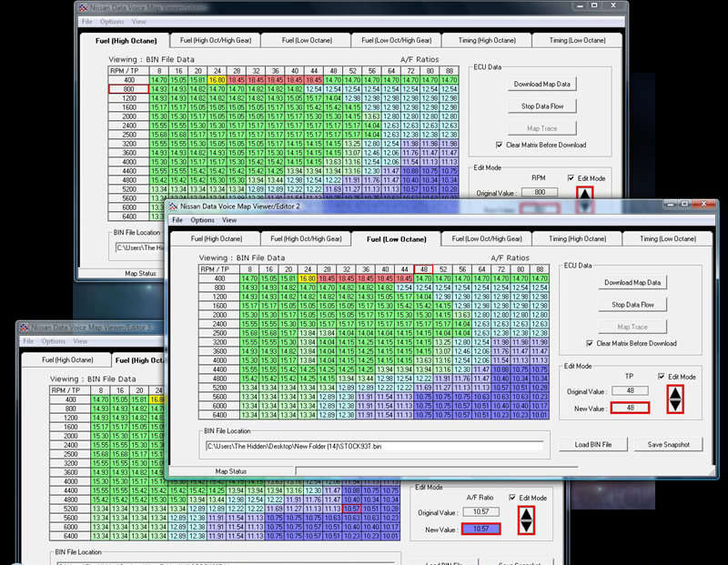The height and width of the screenshot is (565, 728).
Task: Click the Editor 3 title bar text
Action: [91, 328]
